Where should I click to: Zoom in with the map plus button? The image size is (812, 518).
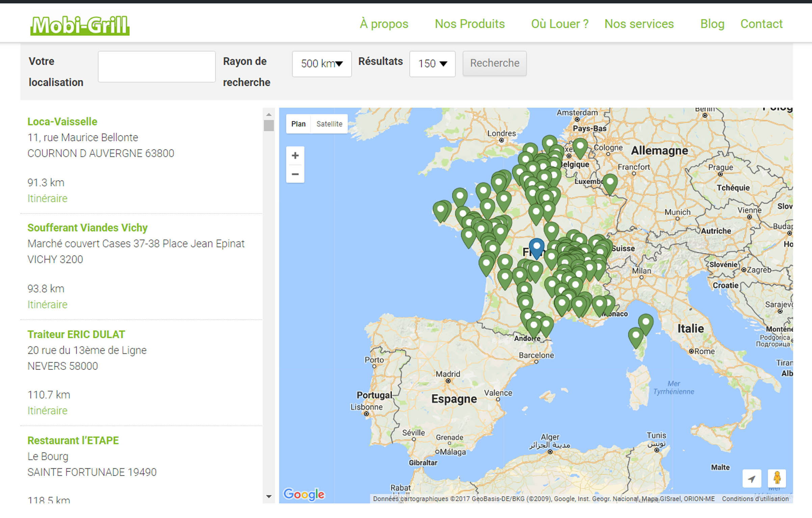pyautogui.click(x=295, y=156)
